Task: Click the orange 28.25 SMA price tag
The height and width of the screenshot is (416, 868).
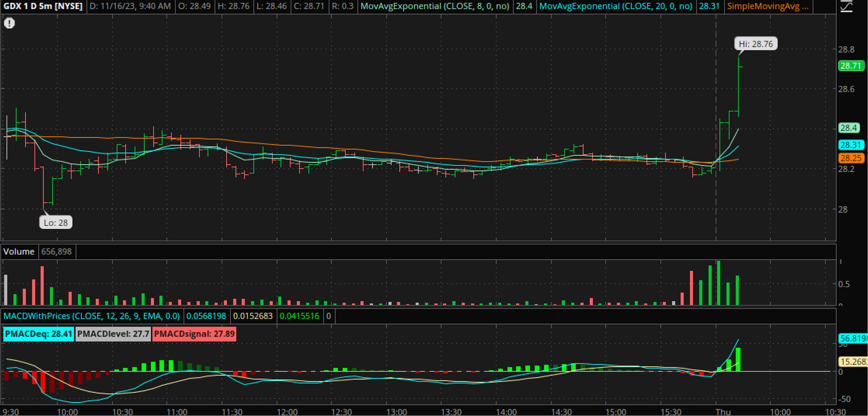Action: click(x=851, y=158)
